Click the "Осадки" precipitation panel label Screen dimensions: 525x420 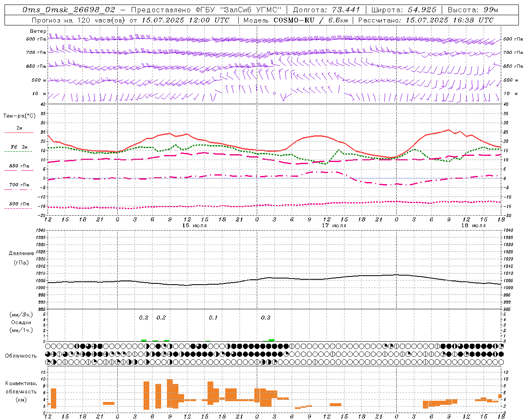[21, 322]
